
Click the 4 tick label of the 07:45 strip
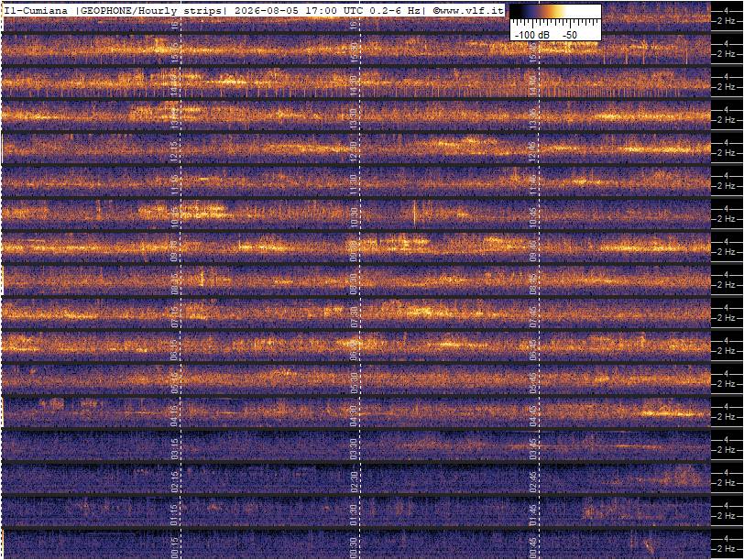[727, 308]
